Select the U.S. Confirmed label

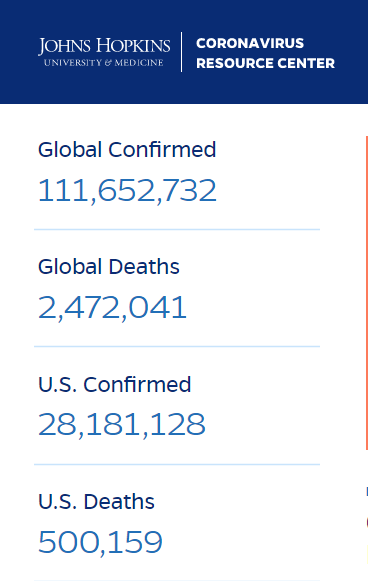[x=115, y=384]
